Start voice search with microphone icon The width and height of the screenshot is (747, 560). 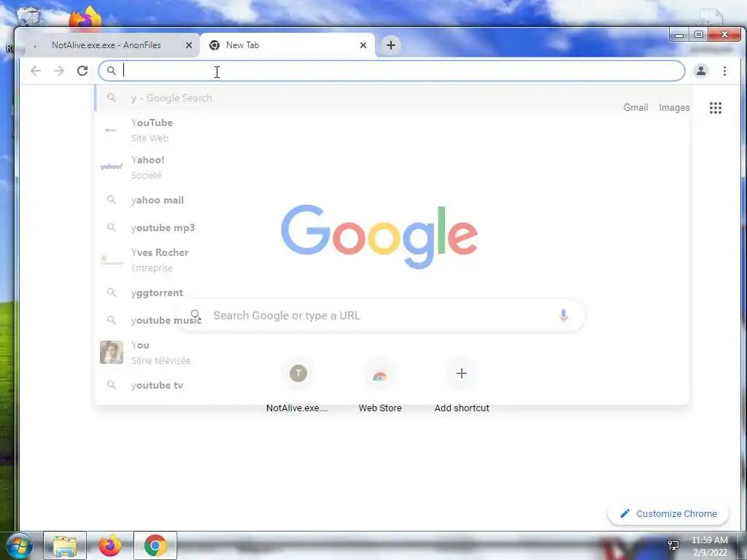(563, 315)
